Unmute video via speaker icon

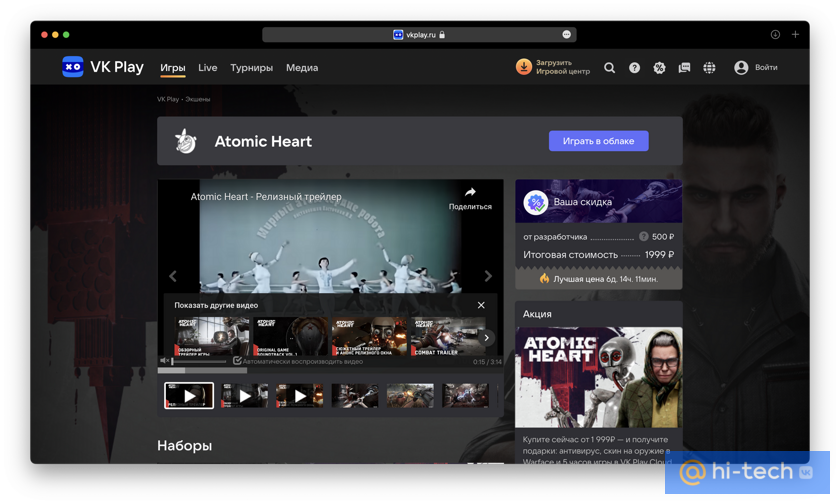click(164, 361)
